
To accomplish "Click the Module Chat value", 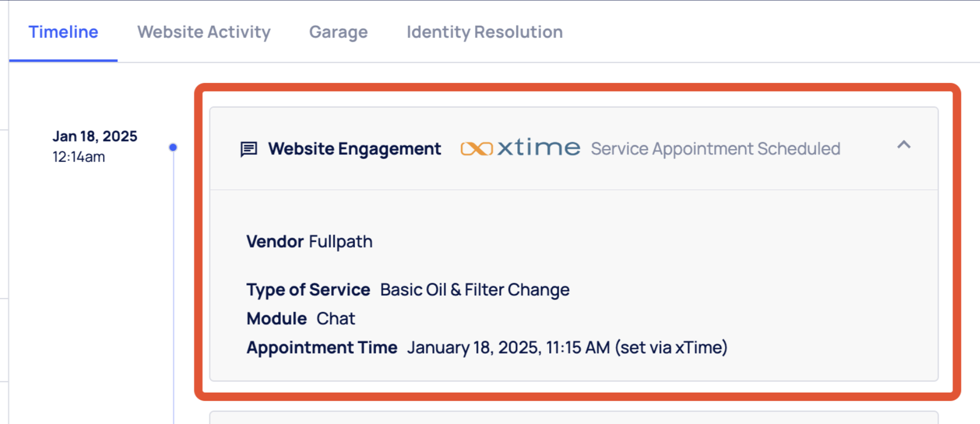I will tap(335, 318).
